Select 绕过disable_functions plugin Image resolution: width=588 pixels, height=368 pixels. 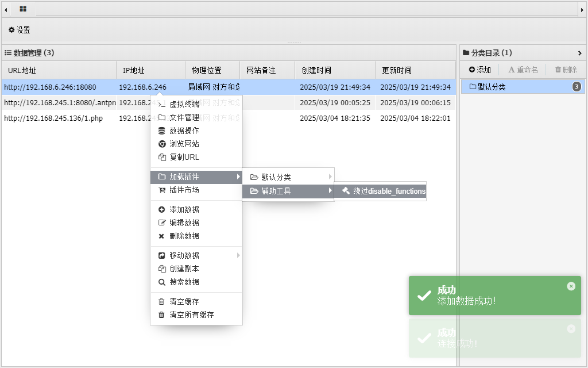tap(384, 191)
